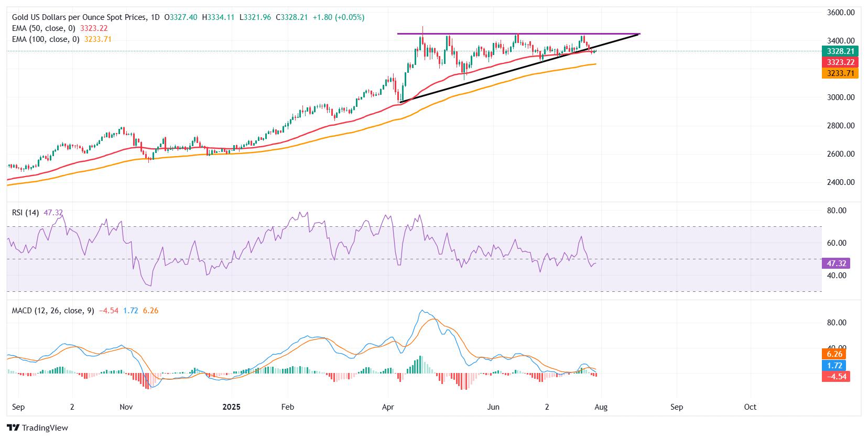Click the red 3323.22 EMA price tag

click(841, 62)
